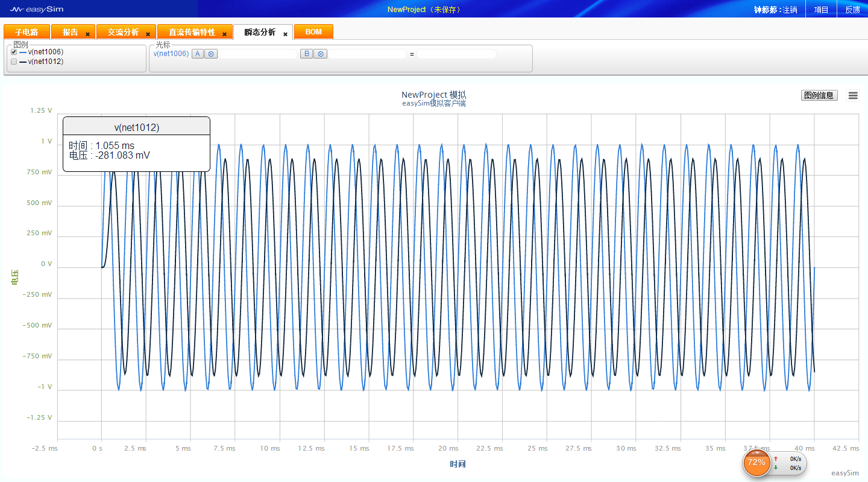Click the NewProject（未保存）title

(x=424, y=10)
